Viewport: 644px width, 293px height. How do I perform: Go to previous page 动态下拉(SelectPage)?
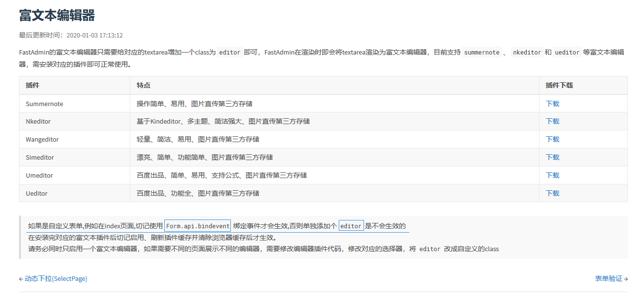tap(55, 279)
